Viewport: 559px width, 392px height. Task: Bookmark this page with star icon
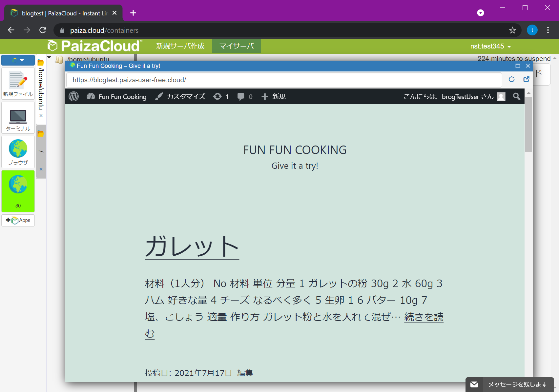(x=512, y=30)
